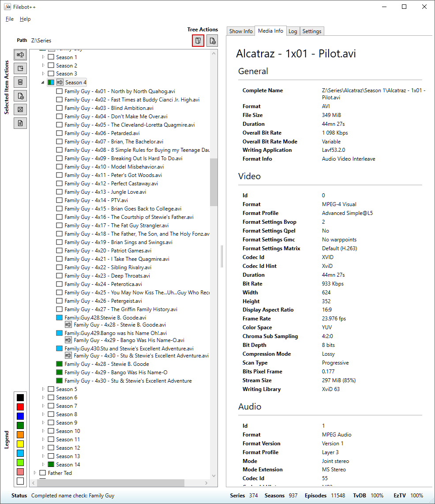Click the diagonal-slash square in Selected Item Actions
The width and height of the screenshot is (435, 504).
coord(20,109)
